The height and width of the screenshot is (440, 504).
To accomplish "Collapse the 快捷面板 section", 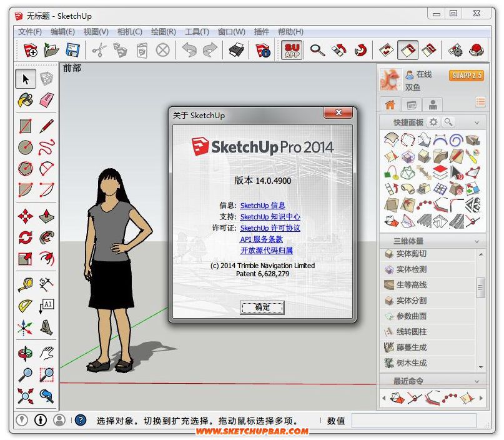I will coord(477,123).
